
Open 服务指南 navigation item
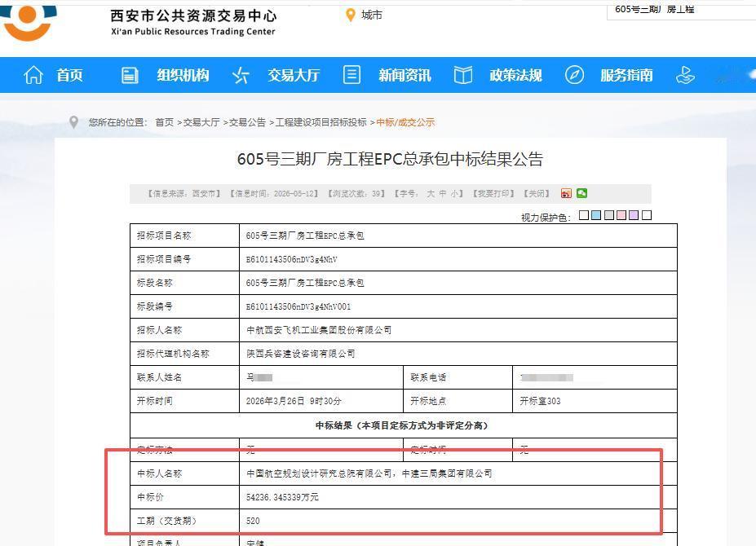(626, 75)
